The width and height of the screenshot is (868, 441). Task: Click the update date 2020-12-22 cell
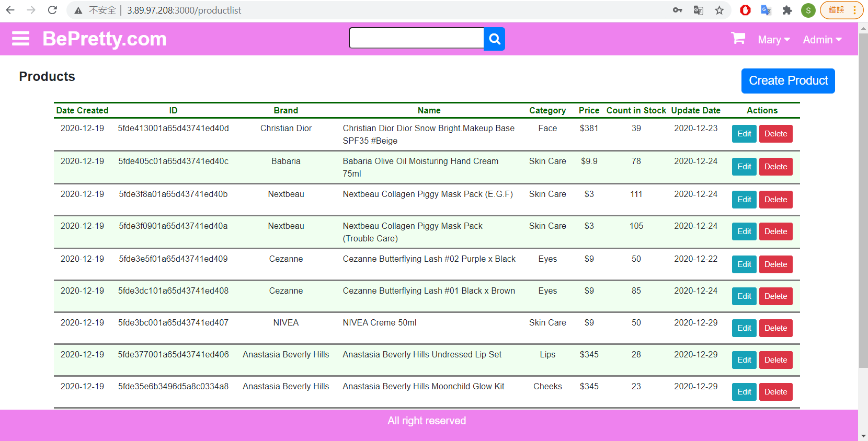click(695, 259)
